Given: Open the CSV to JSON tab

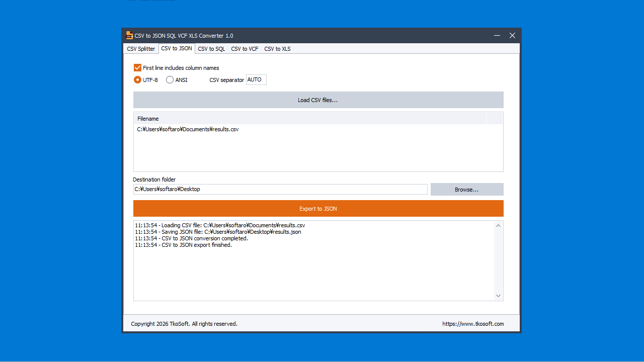Looking at the screenshot, I should 177,48.
